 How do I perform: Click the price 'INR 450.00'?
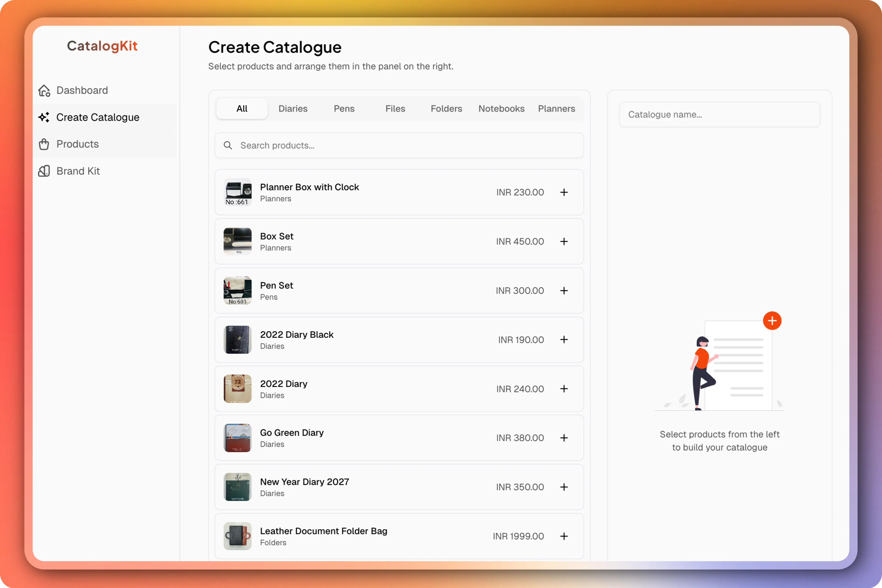[x=520, y=241]
